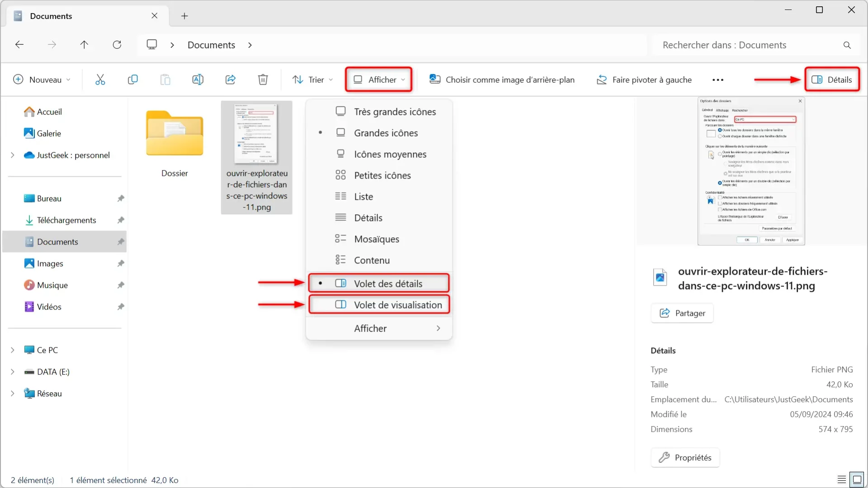Click Choisir comme image d'arrière-plan
The width and height of the screenshot is (868, 488).
[501, 80]
